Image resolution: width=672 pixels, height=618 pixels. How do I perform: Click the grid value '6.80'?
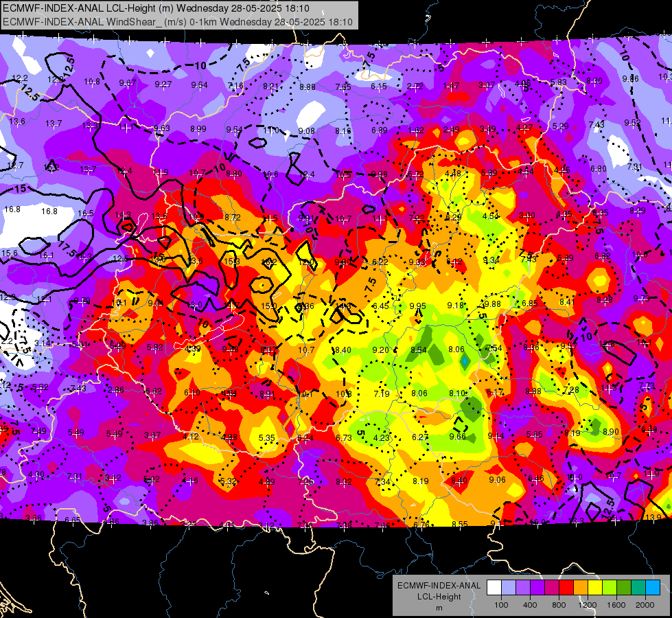[x=599, y=168]
